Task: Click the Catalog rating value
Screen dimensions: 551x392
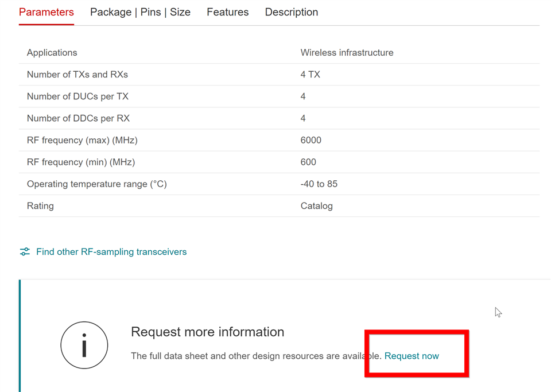Action: pos(316,206)
